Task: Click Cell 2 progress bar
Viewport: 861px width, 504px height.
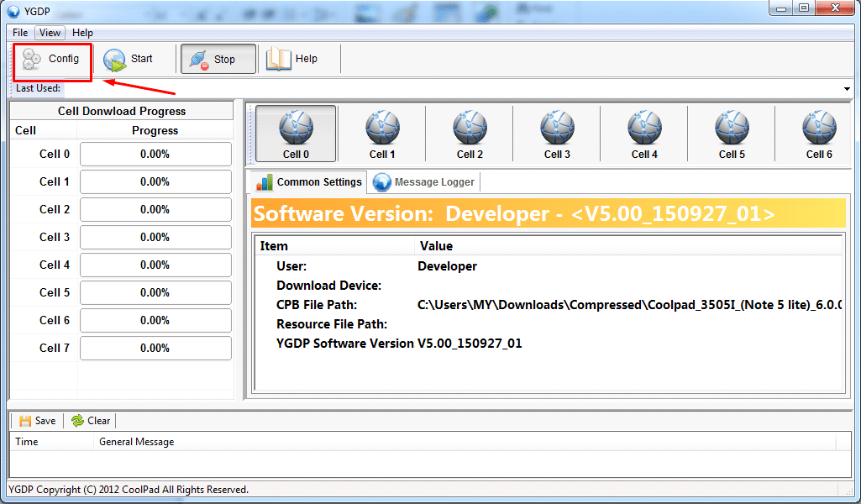Action: (155, 210)
